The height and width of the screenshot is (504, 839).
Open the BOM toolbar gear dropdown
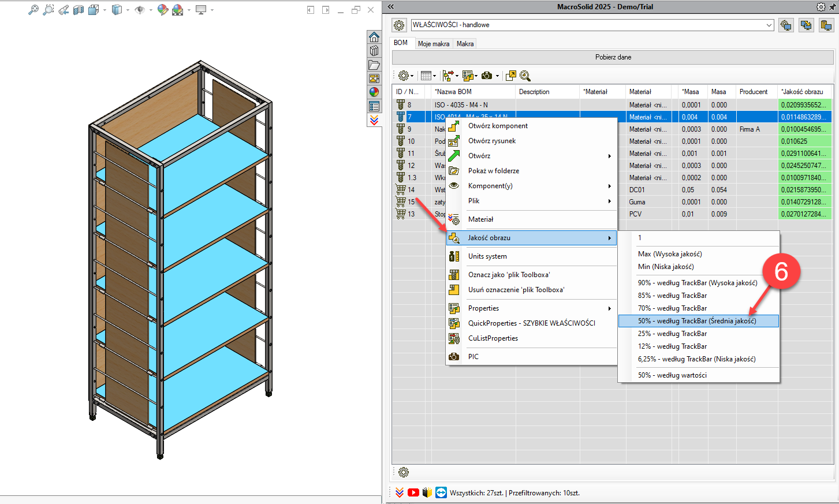(x=405, y=76)
